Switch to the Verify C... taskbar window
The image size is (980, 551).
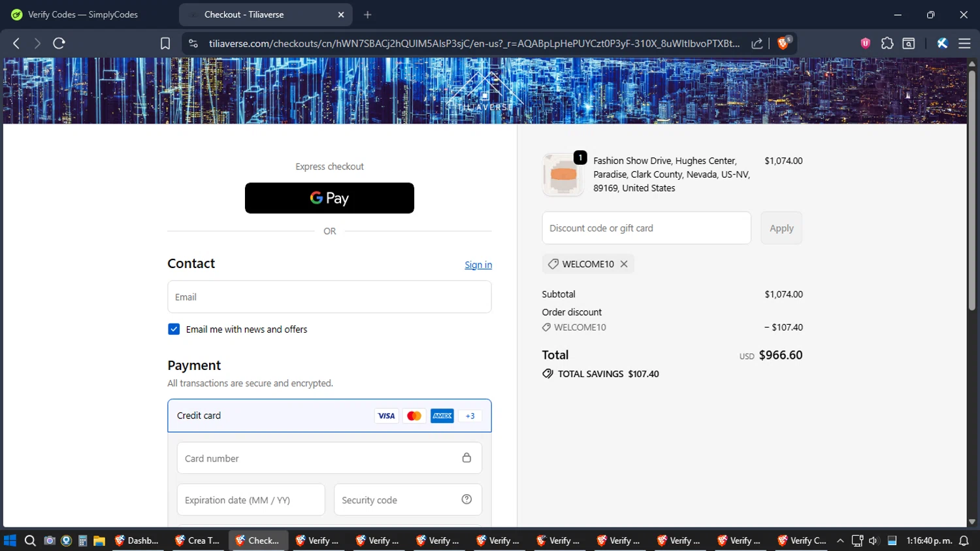pyautogui.click(x=802, y=541)
